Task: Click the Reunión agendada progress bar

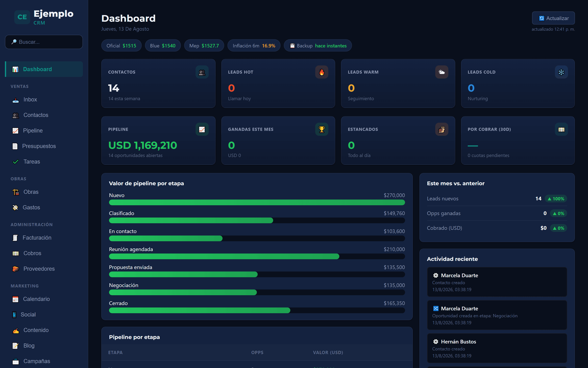Action: coord(257,257)
